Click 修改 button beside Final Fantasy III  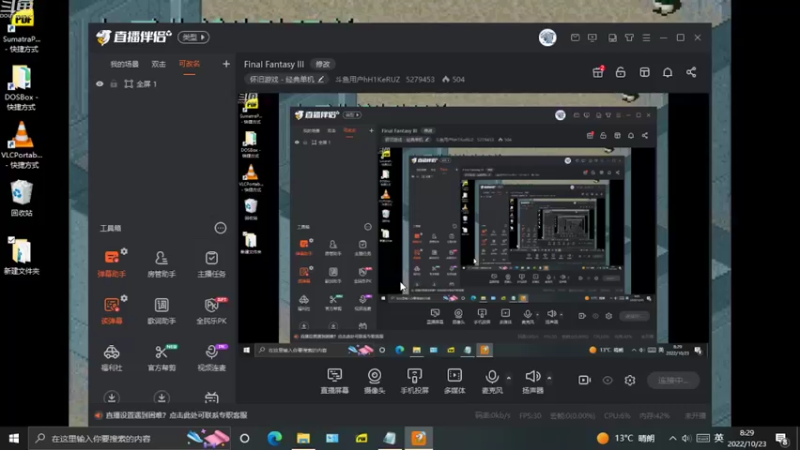322,64
